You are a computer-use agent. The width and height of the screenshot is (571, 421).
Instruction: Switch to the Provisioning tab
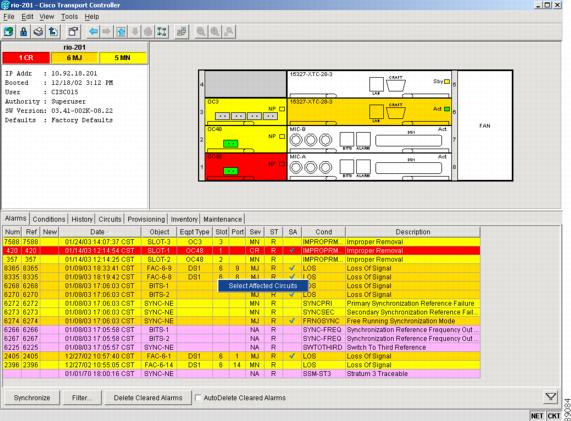[146, 219]
